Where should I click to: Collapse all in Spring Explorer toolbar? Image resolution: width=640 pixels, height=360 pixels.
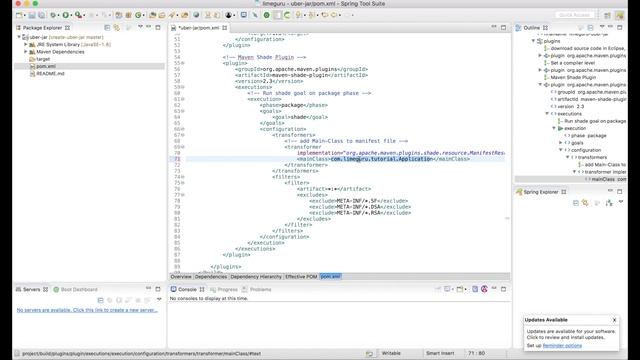point(576,203)
